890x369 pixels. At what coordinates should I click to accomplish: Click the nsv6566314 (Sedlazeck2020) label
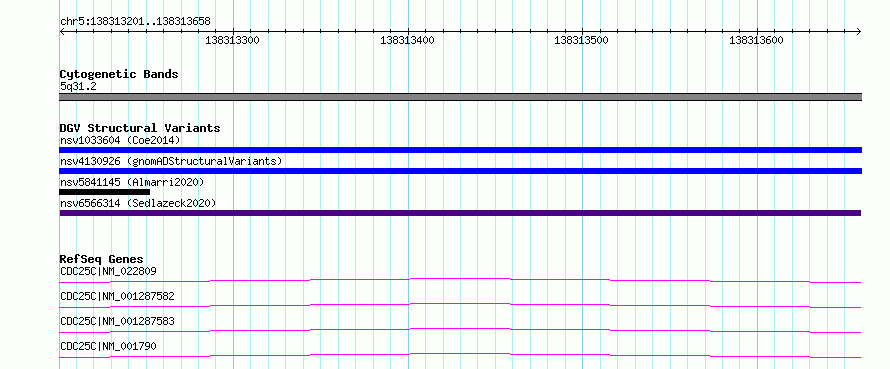138,203
